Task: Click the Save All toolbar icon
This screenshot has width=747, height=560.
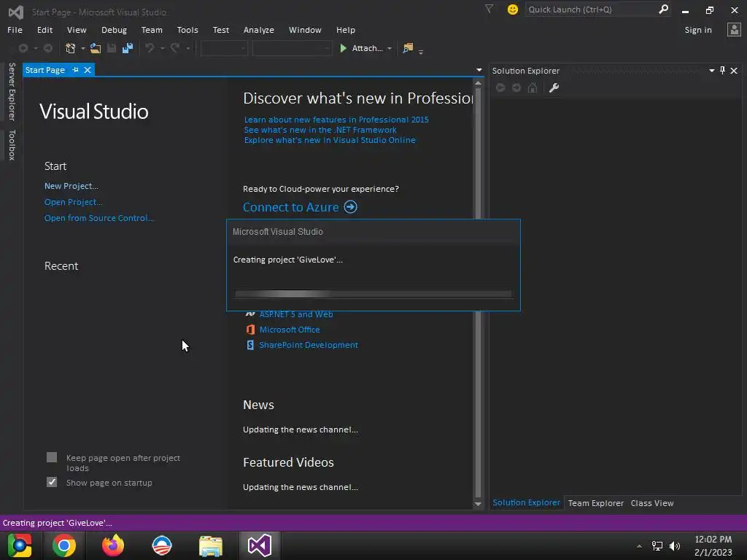Action: click(x=128, y=48)
